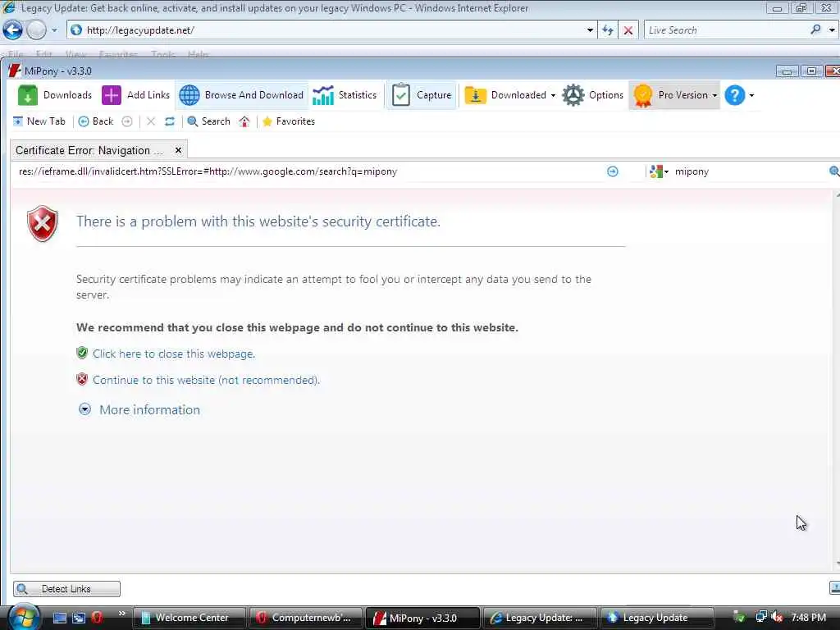Click the muted volume tray icon
The height and width of the screenshot is (630, 840).
click(x=777, y=617)
